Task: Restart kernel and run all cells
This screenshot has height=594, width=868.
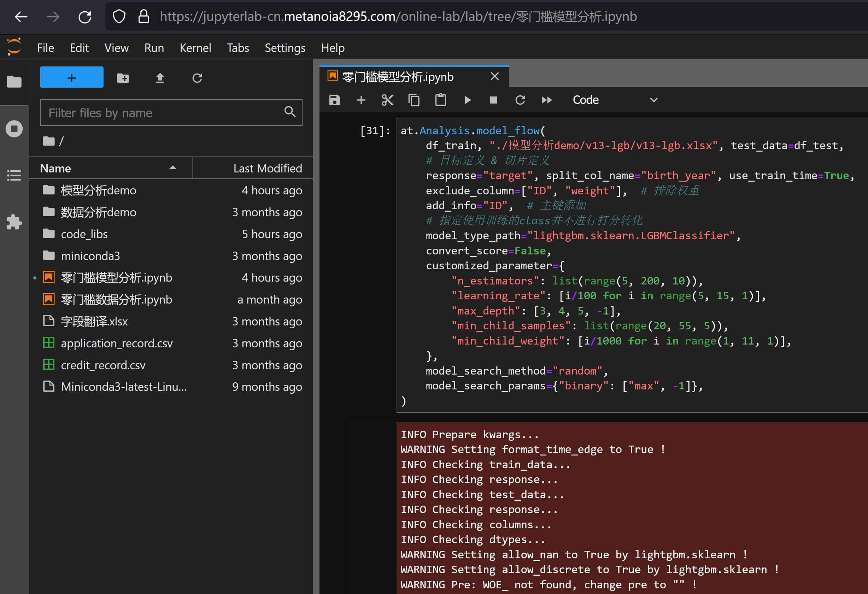Action: (x=546, y=100)
